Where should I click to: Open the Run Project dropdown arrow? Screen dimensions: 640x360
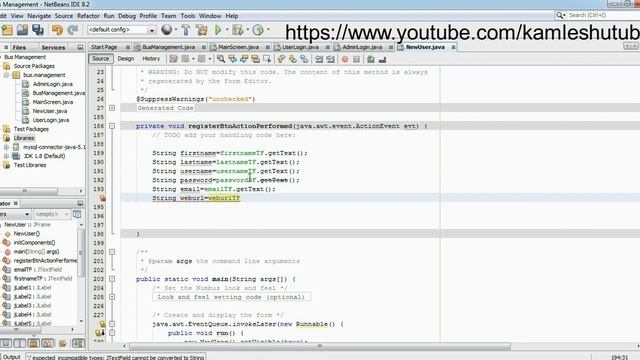[227, 29]
